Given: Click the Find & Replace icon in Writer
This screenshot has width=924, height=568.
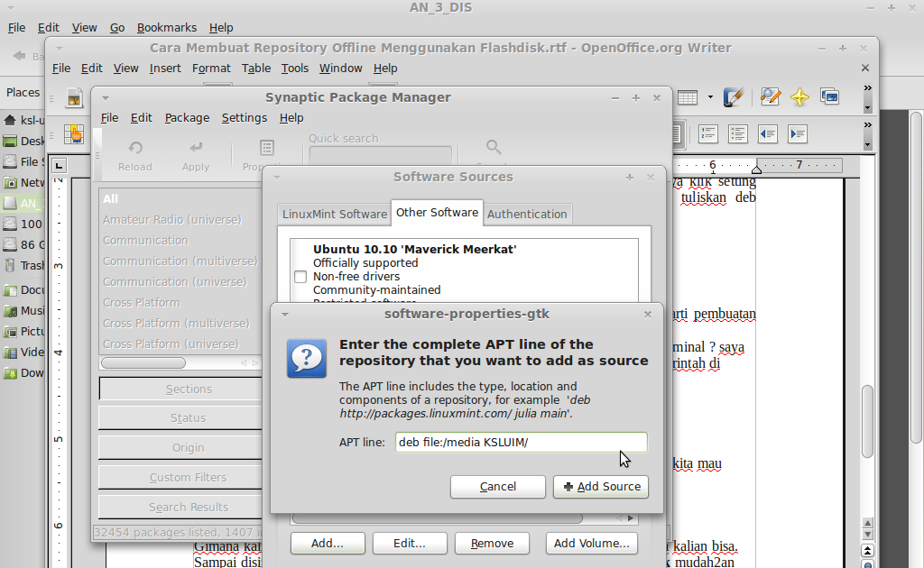Looking at the screenshot, I should [771, 96].
